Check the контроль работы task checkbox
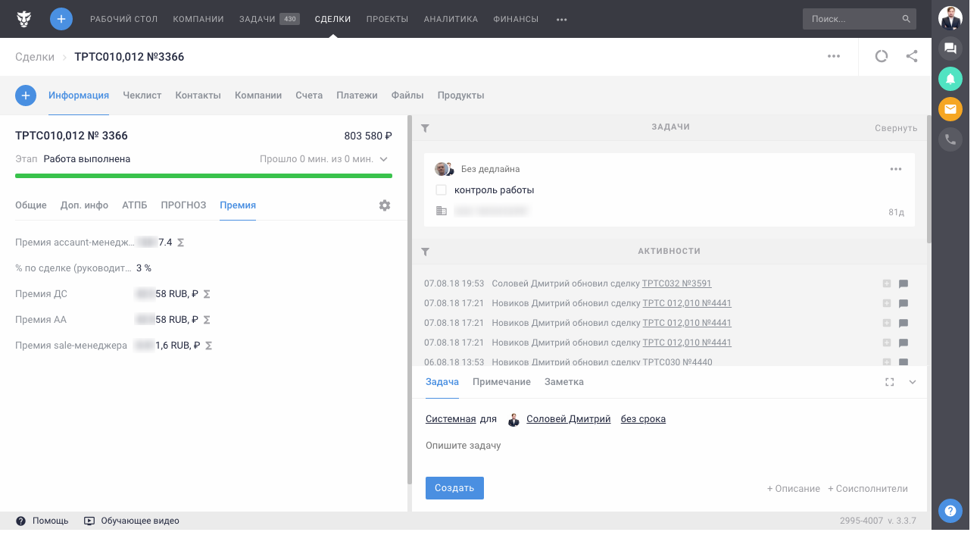Image resolution: width=980 pixels, height=551 pixels. click(x=441, y=190)
